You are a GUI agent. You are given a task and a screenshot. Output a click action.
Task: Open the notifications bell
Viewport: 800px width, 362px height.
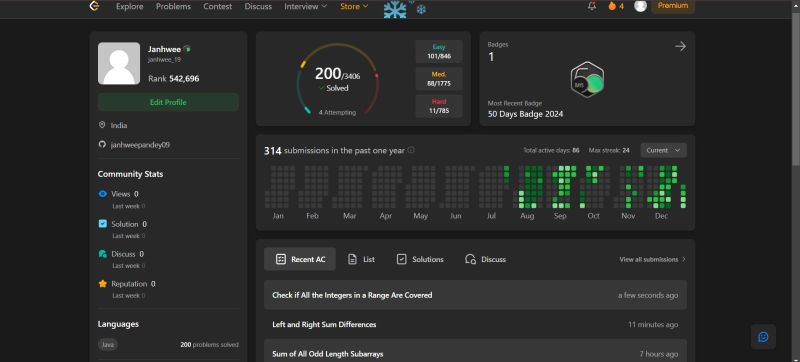(592, 6)
